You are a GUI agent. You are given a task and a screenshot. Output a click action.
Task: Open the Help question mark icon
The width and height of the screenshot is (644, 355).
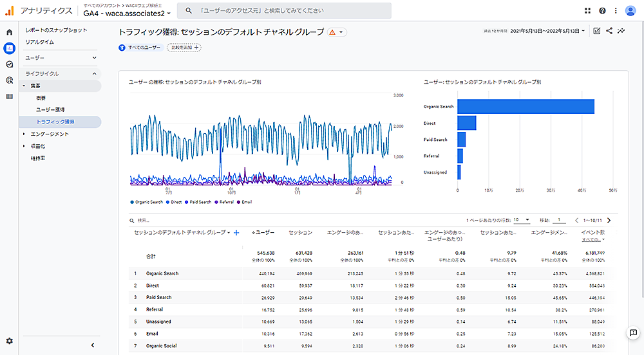point(603,11)
